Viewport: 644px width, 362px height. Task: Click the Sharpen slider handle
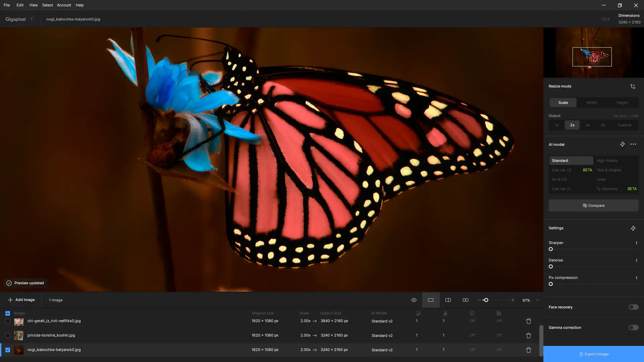pyautogui.click(x=550, y=249)
